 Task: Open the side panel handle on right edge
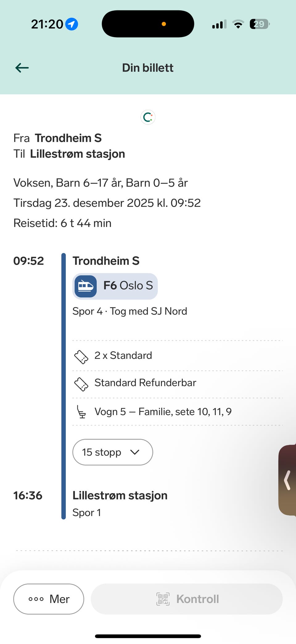click(288, 480)
